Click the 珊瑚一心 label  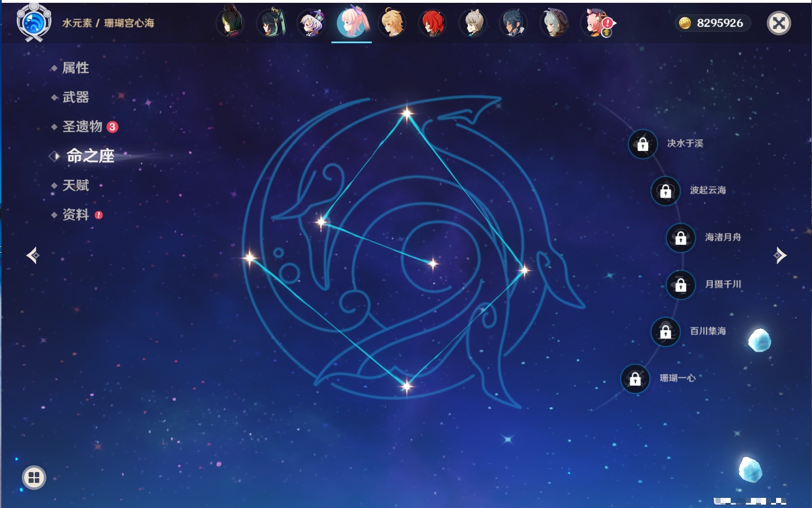click(678, 378)
